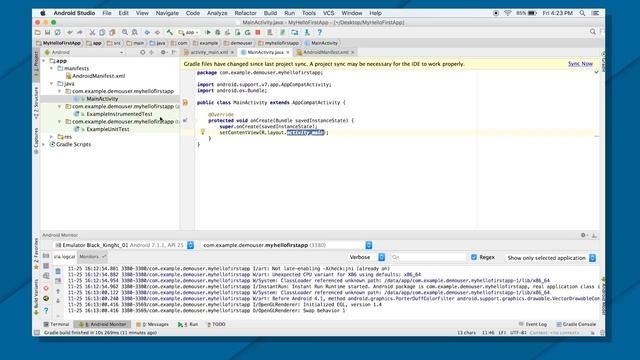Click the Undo arrow icon
The image size is (640, 360).
point(70,32)
